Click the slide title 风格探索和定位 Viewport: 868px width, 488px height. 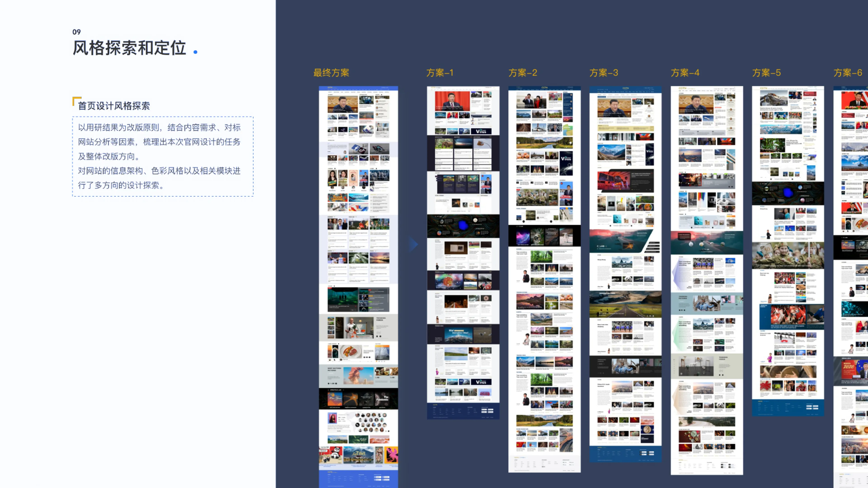click(x=129, y=48)
